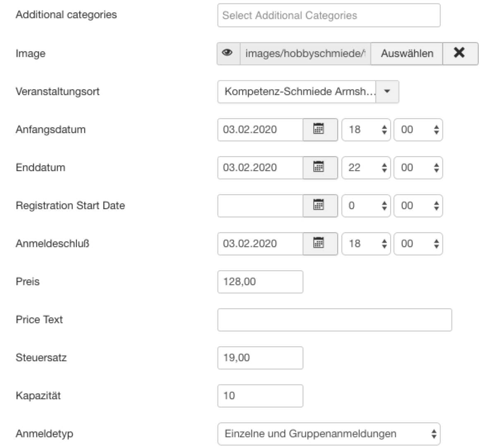
Task: Open Anfangsdatum minute selector
Action: [418, 129]
